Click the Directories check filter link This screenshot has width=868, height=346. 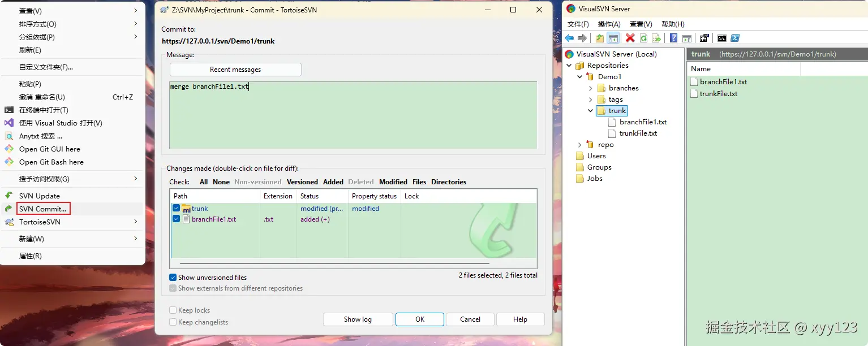click(x=449, y=182)
